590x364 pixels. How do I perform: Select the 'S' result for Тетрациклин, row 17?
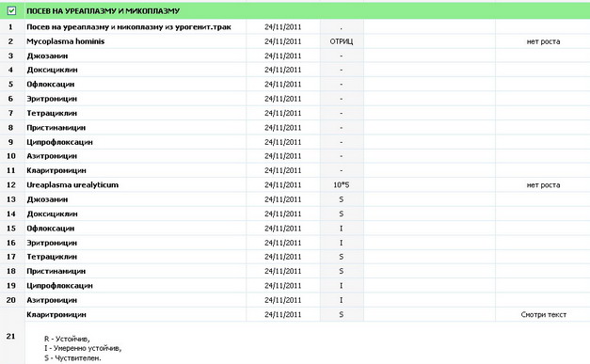(342, 257)
